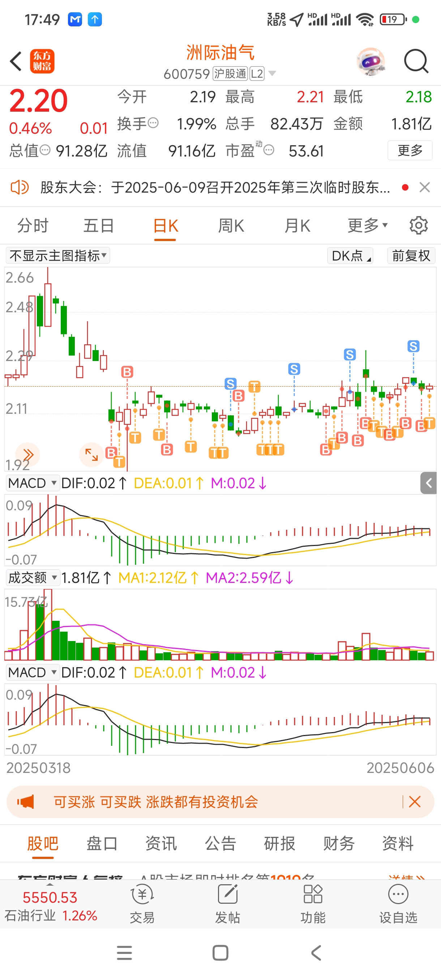Dismiss the 股东大会 announcement bar

point(425,187)
